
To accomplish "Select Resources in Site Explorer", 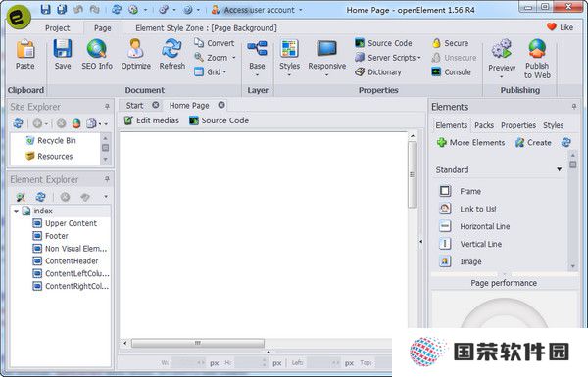I will (49, 156).
